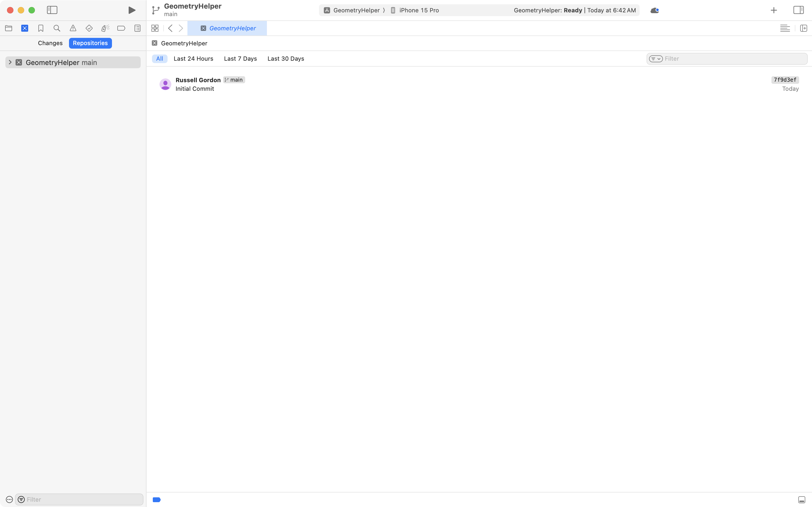The image size is (812, 507).
Task: Toggle the navigator sidebar visibility
Action: tap(52, 10)
